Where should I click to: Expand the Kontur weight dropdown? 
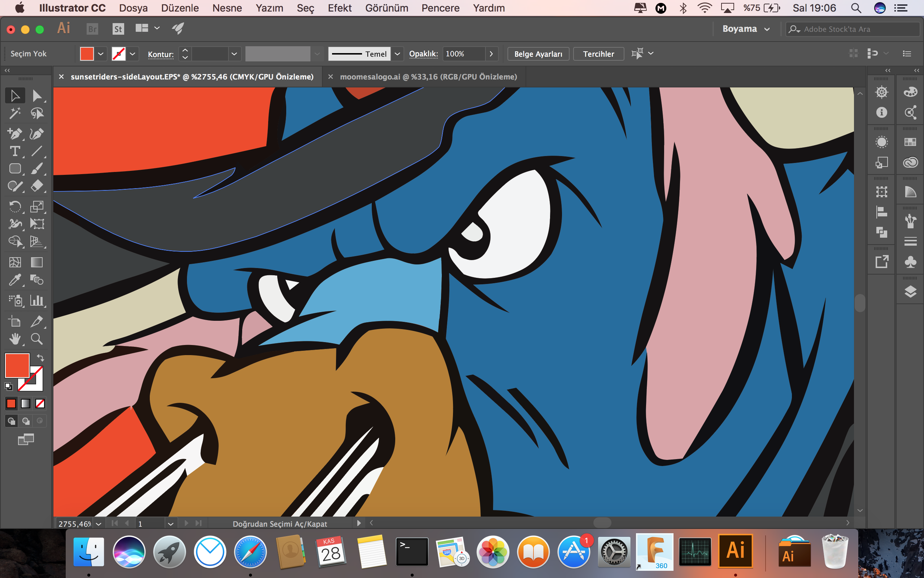tap(235, 54)
